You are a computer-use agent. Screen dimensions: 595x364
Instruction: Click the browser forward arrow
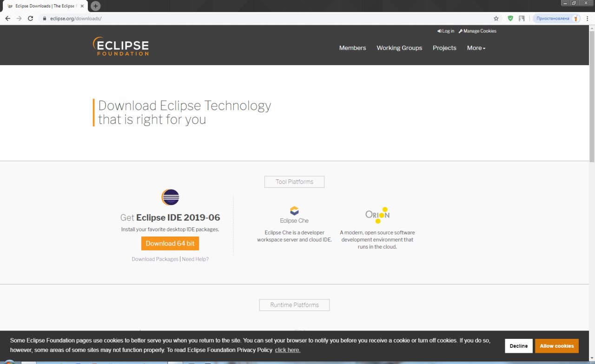[19, 19]
